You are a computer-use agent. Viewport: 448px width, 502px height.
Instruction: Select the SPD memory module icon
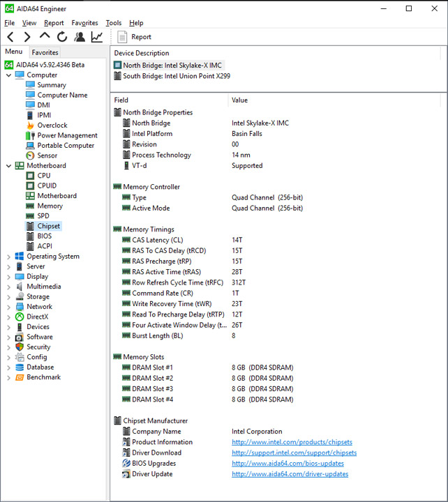tap(30, 216)
